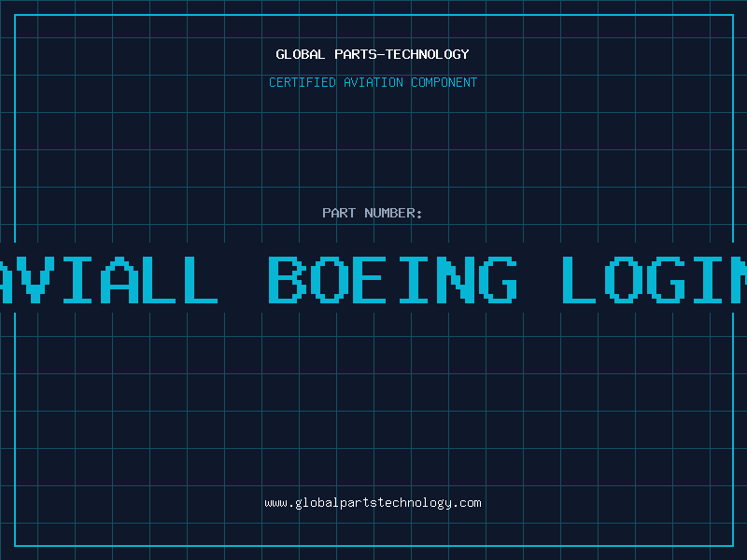Click the 'PART NUMBER:' label
Screen dimensions: 747x560
[373, 213]
